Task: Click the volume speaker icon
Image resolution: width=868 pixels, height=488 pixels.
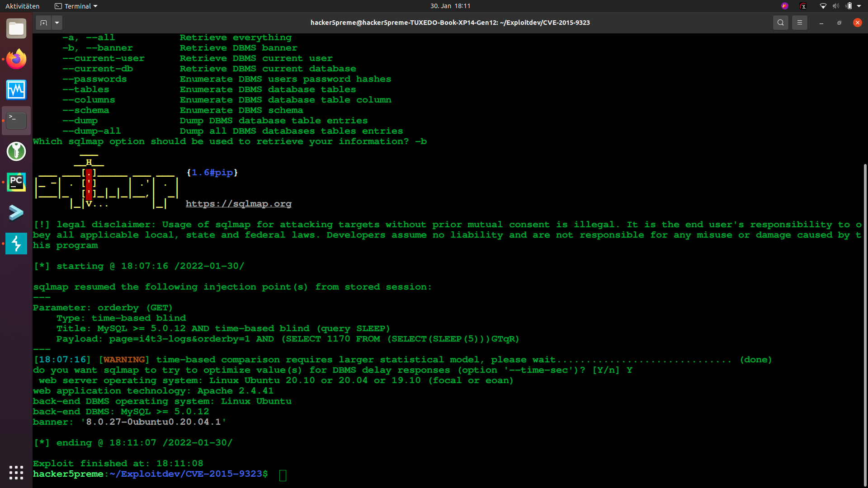Action: tap(836, 6)
